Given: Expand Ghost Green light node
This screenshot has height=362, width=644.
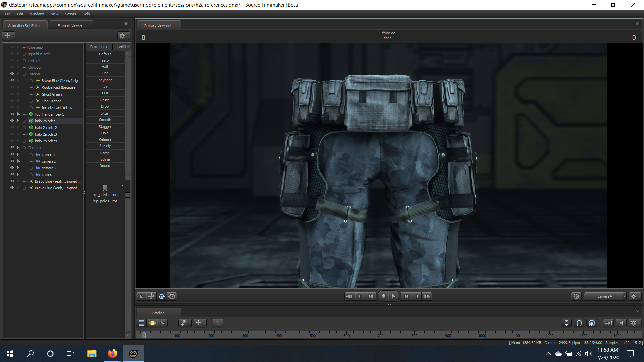Looking at the screenshot, I should [x=31, y=94].
